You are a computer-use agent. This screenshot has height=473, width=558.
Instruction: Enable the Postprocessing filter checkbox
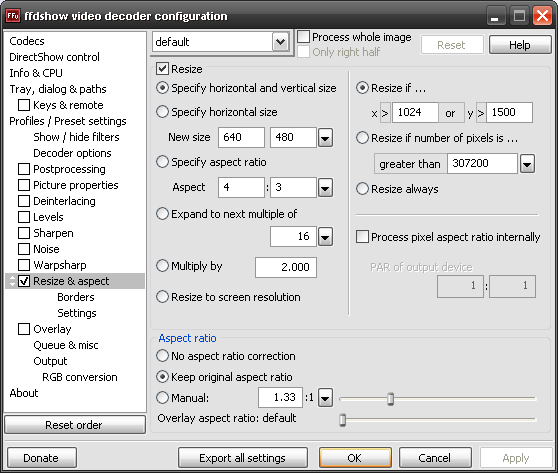coord(24,169)
